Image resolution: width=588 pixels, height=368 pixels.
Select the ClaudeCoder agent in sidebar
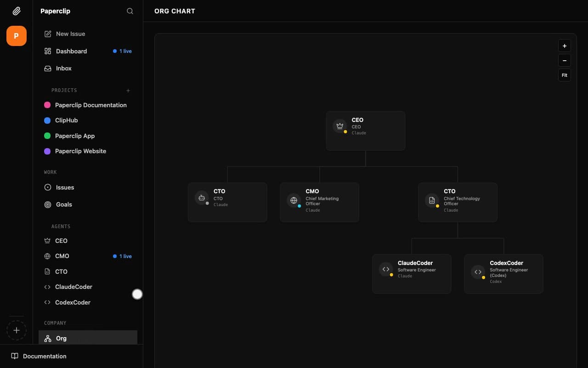(88, 287)
